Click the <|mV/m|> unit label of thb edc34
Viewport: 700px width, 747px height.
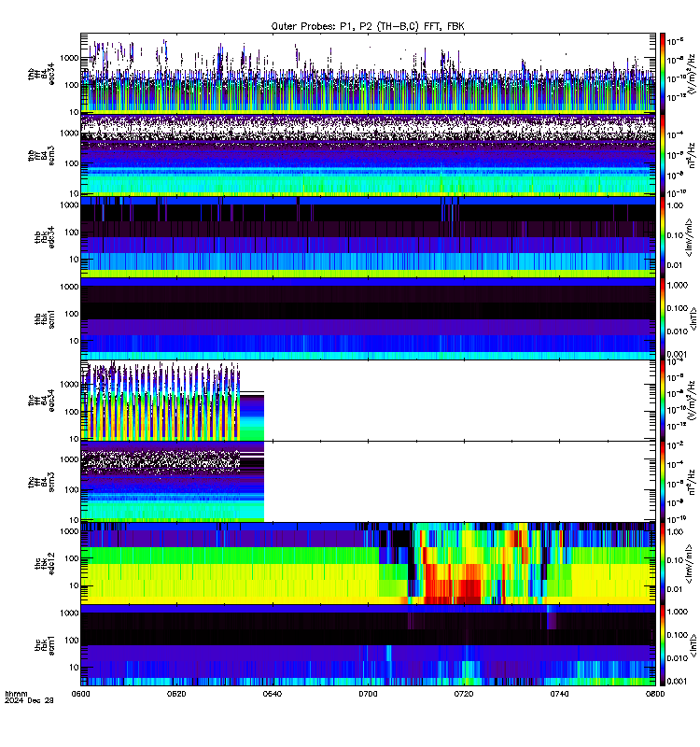[x=689, y=237]
